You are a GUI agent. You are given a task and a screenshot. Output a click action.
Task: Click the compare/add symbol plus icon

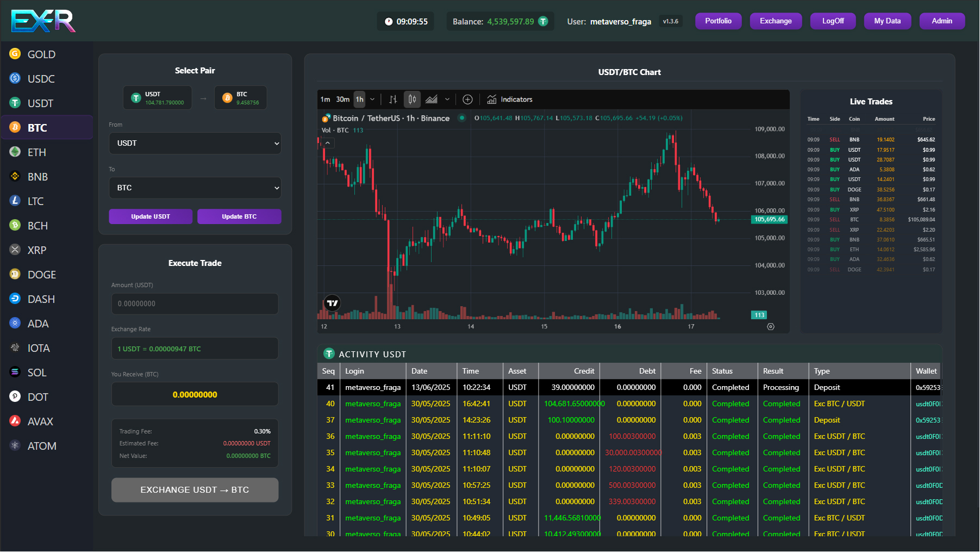pos(467,100)
